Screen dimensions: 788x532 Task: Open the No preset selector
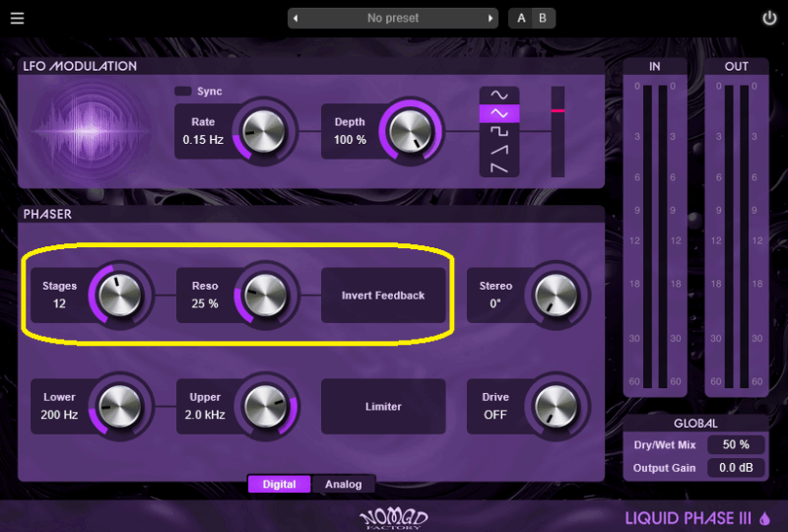pyautogui.click(x=392, y=18)
